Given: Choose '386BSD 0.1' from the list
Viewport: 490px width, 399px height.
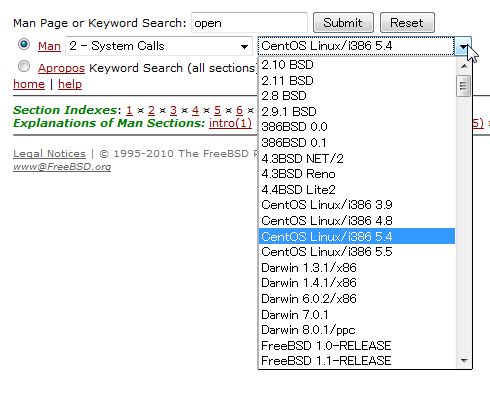Looking at the screenshot, I should coord(357,143).
